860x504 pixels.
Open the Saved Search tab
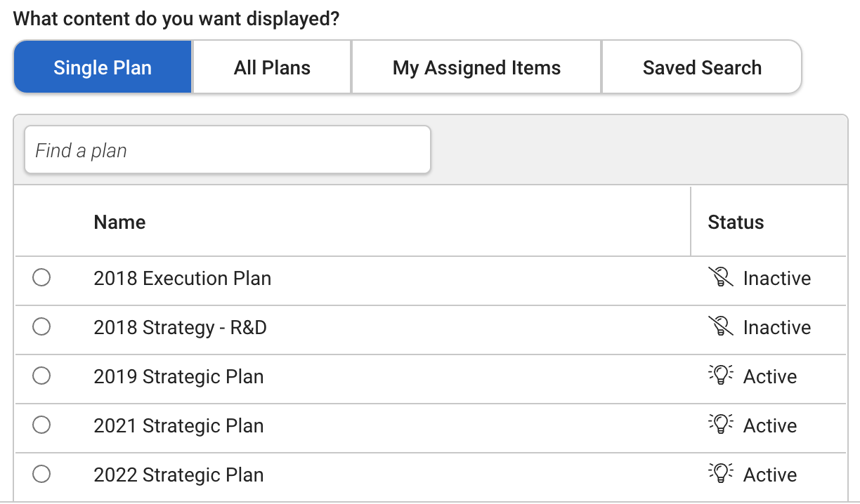tap(702, 67)
